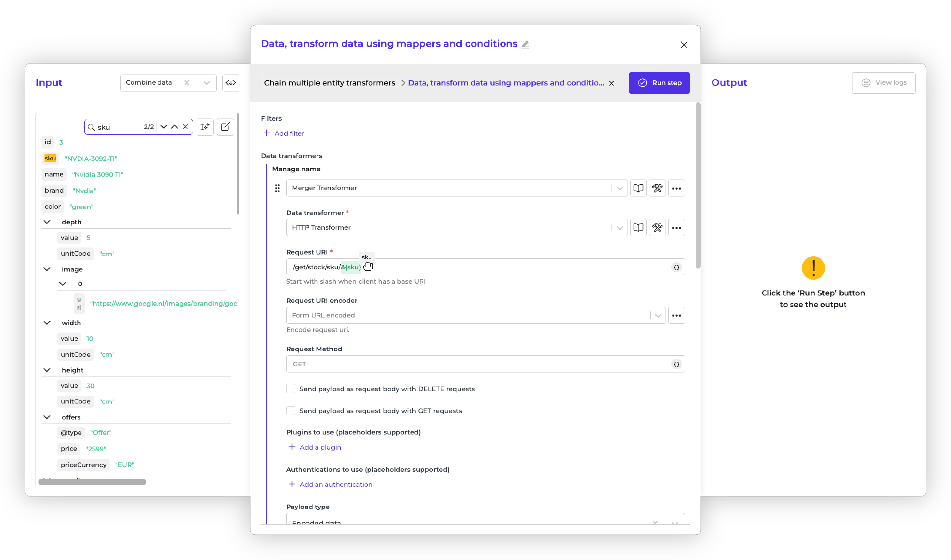Click the Run step button
Image resolution: width=951 pixels, height=560 pixels.
tap(659, 83)
